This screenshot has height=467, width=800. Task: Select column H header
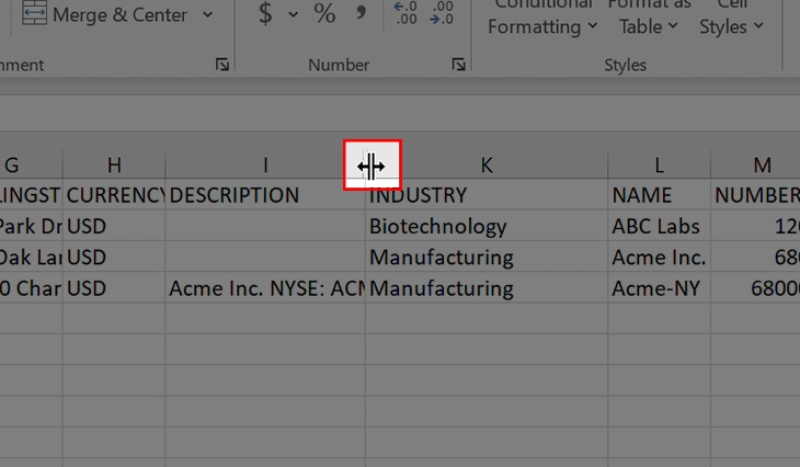(114, 166)
